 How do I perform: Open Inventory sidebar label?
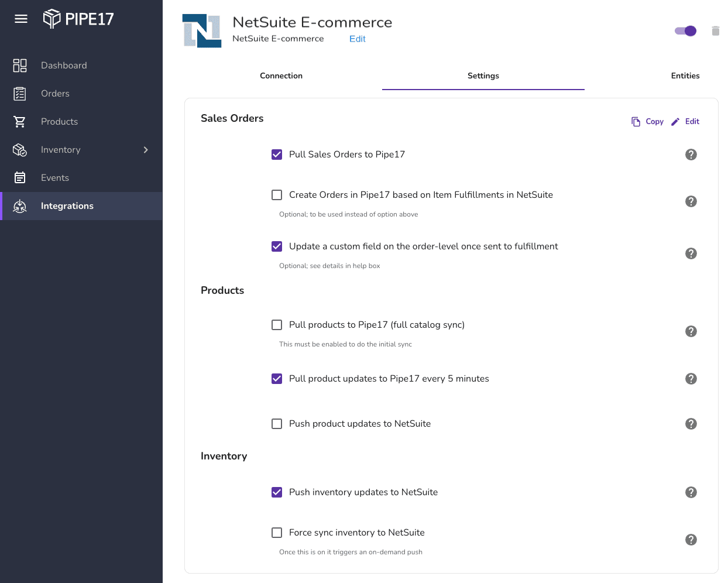[x=61, y=150]
